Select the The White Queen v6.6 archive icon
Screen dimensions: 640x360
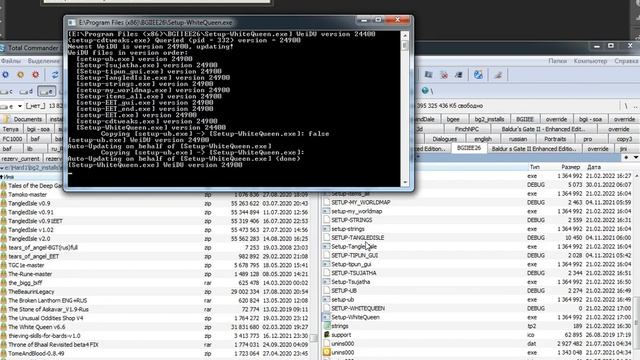click(x=4, y=327)
